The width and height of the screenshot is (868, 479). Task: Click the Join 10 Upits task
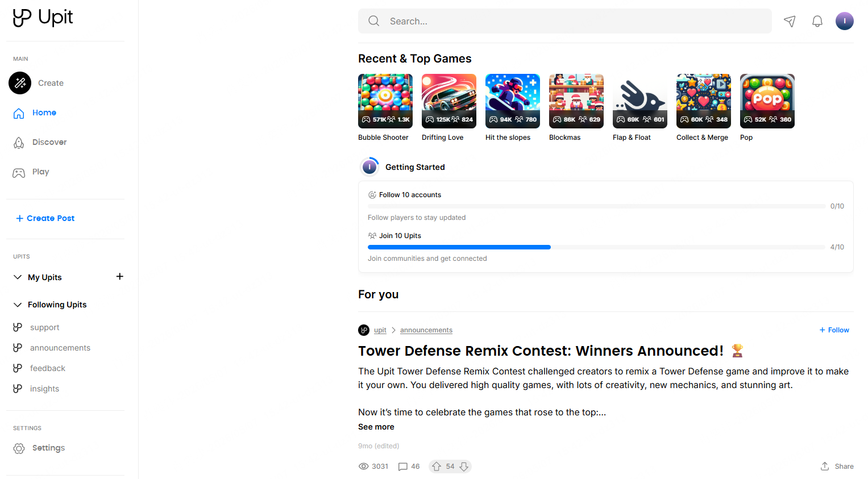[400, 236]
